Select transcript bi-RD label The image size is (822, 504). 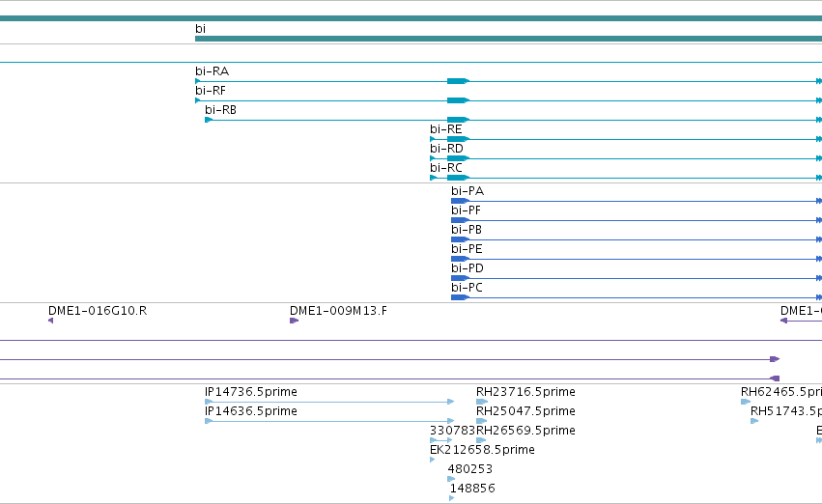click(446, 149)
